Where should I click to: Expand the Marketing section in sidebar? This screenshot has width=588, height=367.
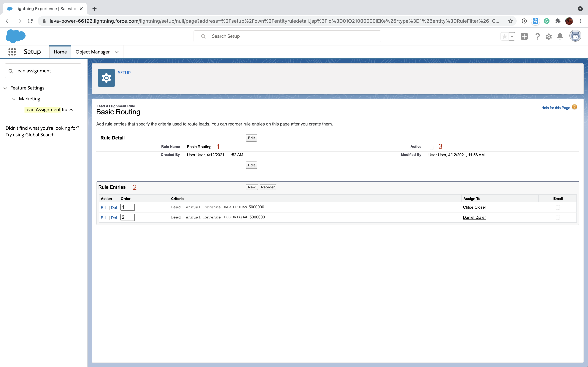pos(13,99)
